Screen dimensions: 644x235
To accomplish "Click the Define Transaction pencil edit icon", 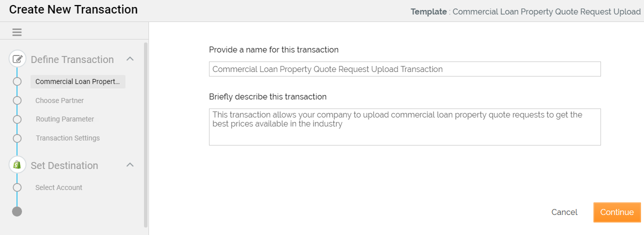I will pos(17,59).
